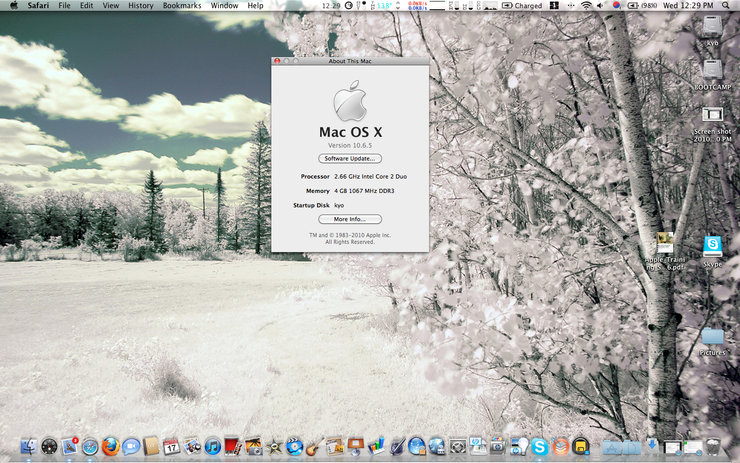
Task: Launch iTunes from the dock
Action: [x=213, y=446]
